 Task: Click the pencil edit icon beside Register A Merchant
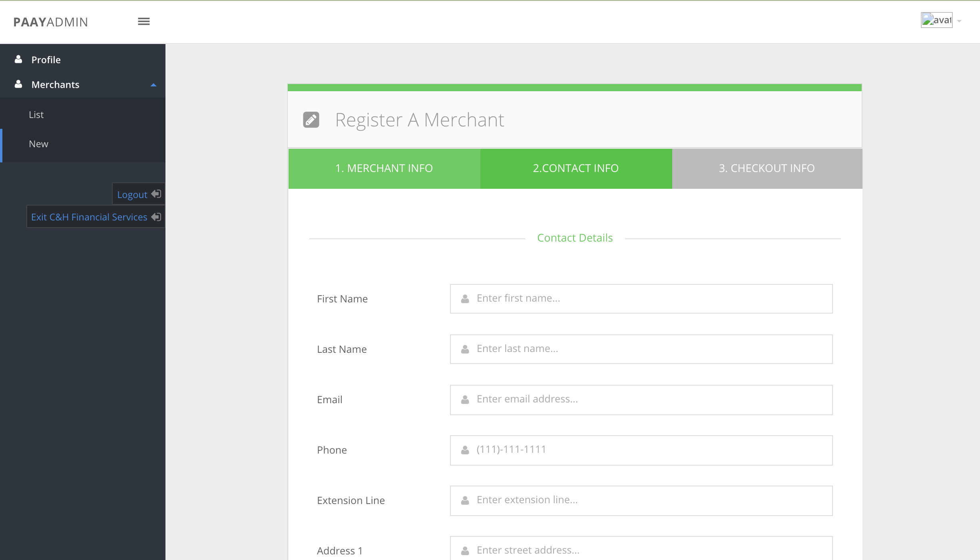coord(311,120)
